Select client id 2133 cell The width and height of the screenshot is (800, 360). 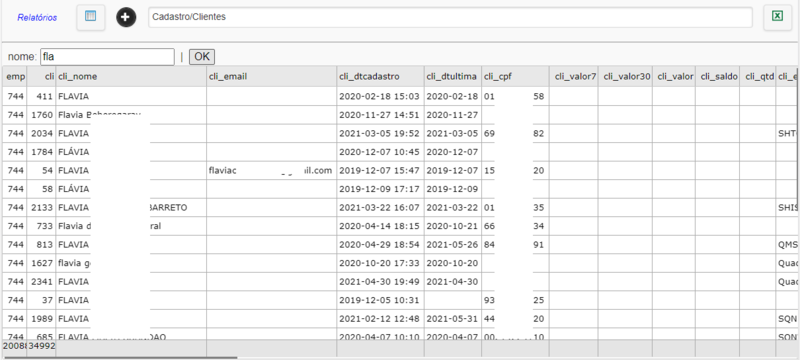coord(41,208)
